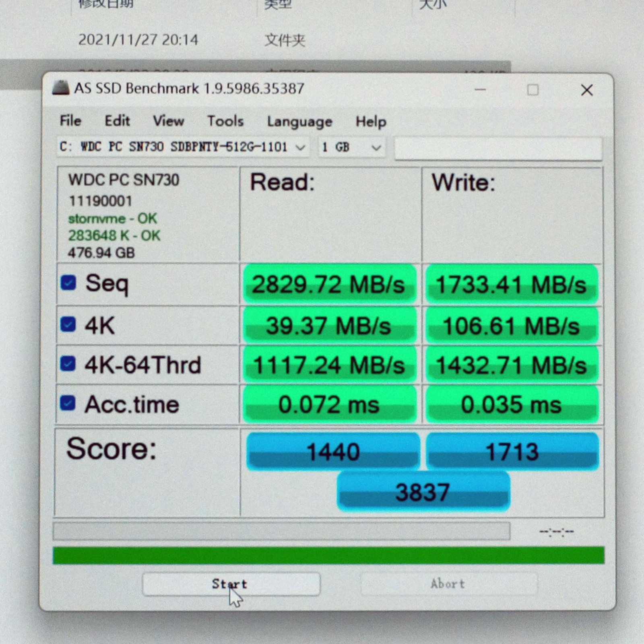Click the 4K-64Thrd row label

[142, 365]
